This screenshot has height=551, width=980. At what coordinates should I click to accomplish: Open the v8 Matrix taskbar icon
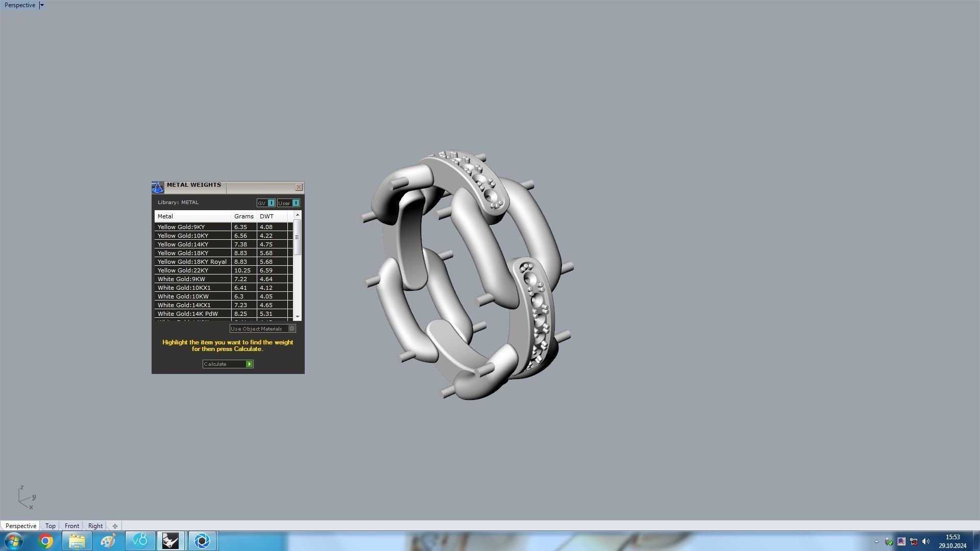[140, 541]
